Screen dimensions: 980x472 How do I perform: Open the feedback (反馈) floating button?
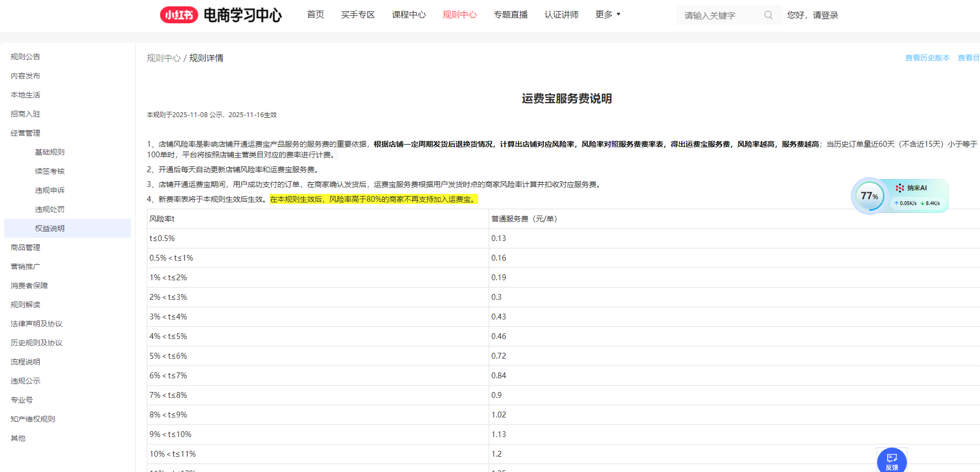[x=891, y=460]
